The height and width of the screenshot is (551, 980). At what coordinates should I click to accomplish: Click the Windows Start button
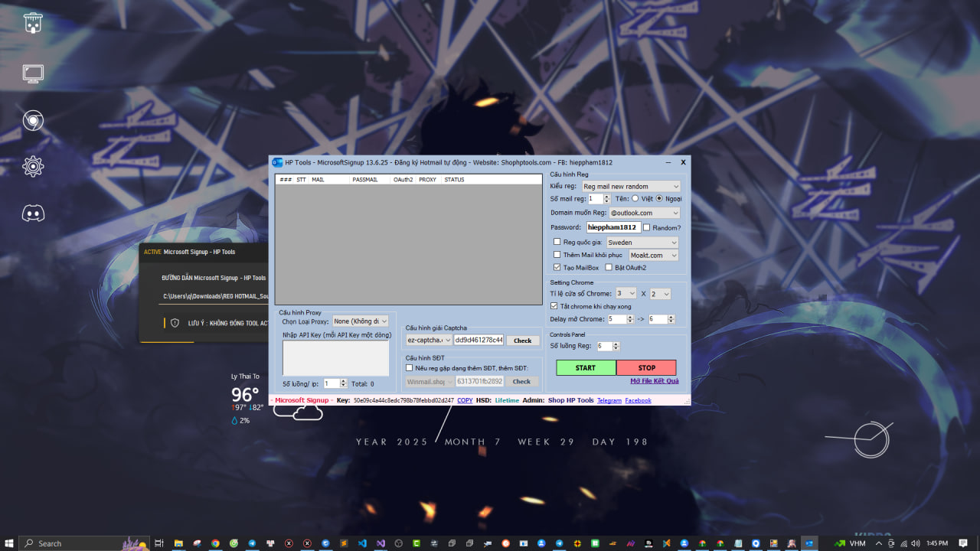9,543
